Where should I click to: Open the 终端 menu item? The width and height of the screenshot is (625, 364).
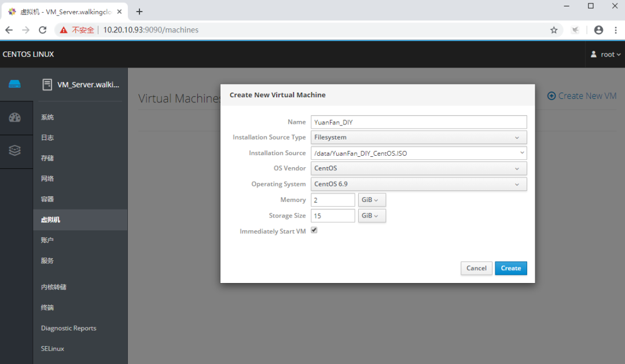(80, 307)
